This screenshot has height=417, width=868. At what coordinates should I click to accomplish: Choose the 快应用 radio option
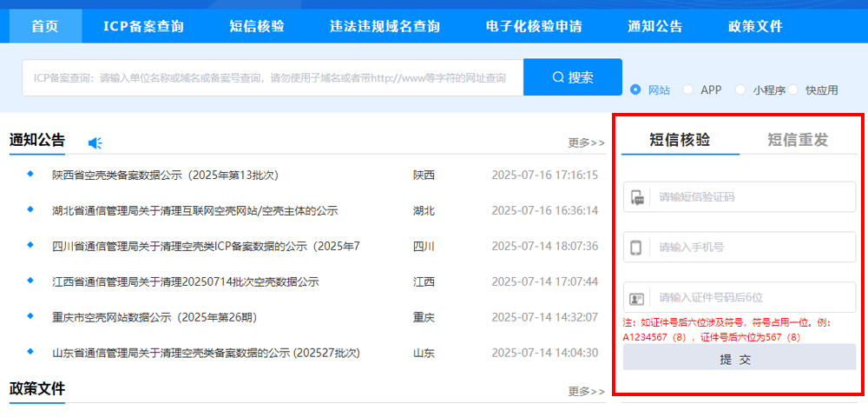(792, 89)
